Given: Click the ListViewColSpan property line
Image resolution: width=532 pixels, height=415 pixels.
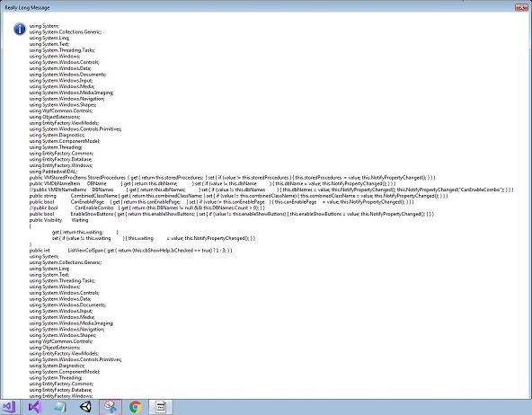Looking at the screenshot, I should [x=130, y=251].
